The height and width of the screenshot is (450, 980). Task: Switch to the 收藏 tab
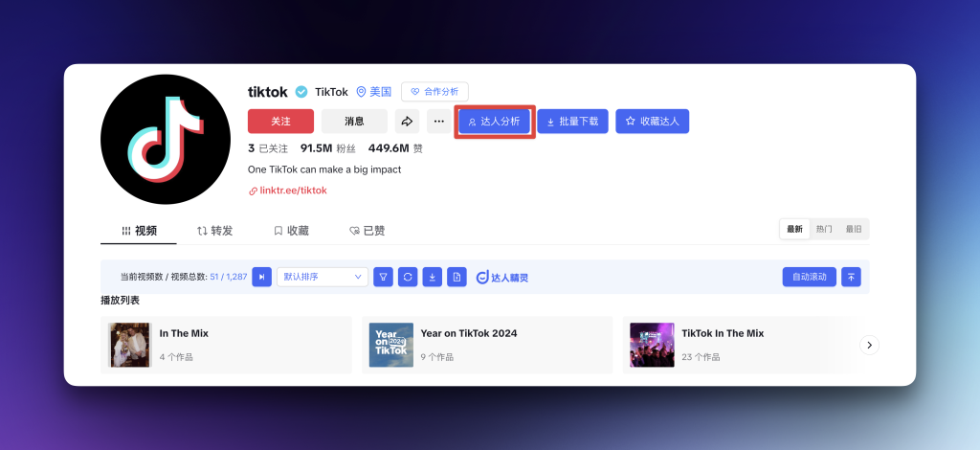[x=291, y=231]
